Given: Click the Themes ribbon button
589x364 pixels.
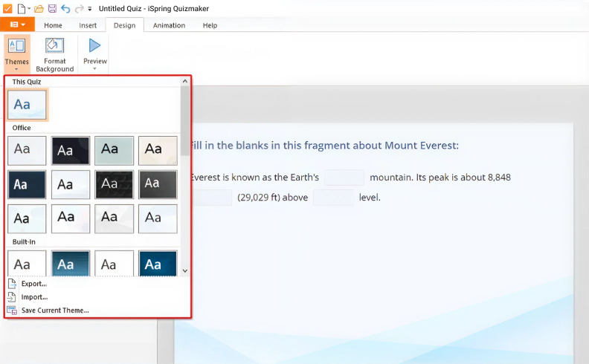Looking at the screenshot, I should [x=17, y=53].
